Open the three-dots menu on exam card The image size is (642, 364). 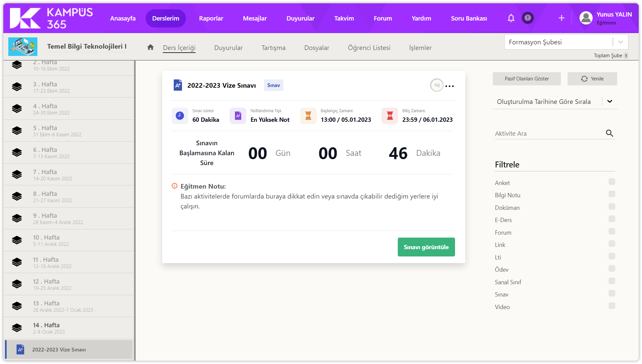coord(449,86)
